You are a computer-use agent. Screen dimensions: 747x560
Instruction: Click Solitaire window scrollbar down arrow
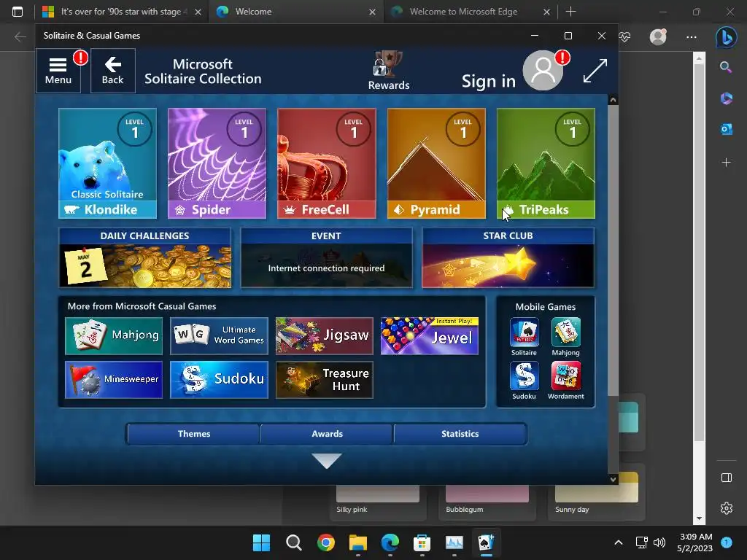pos(613,479)
